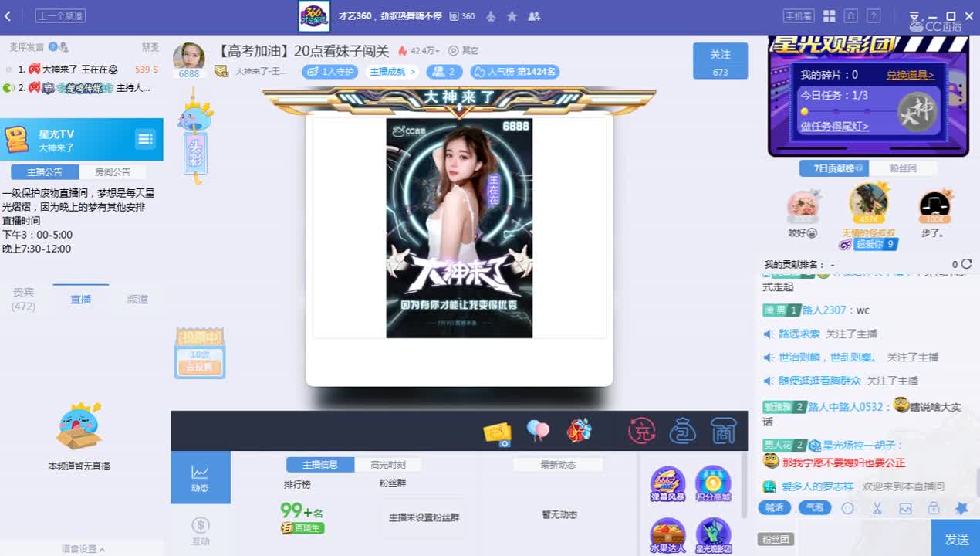The height and width of the screenshot is (556, 980).
Task: Click into the chat message input field
Action: tap(863, 539)
